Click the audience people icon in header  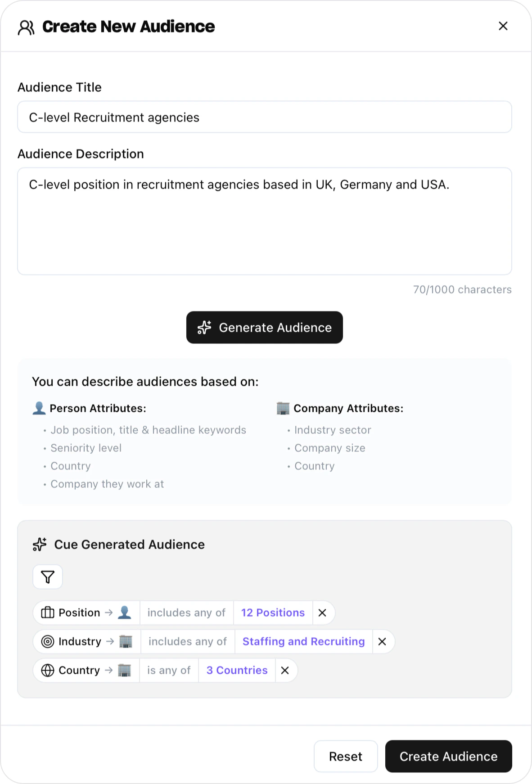[x=26, y=27]
